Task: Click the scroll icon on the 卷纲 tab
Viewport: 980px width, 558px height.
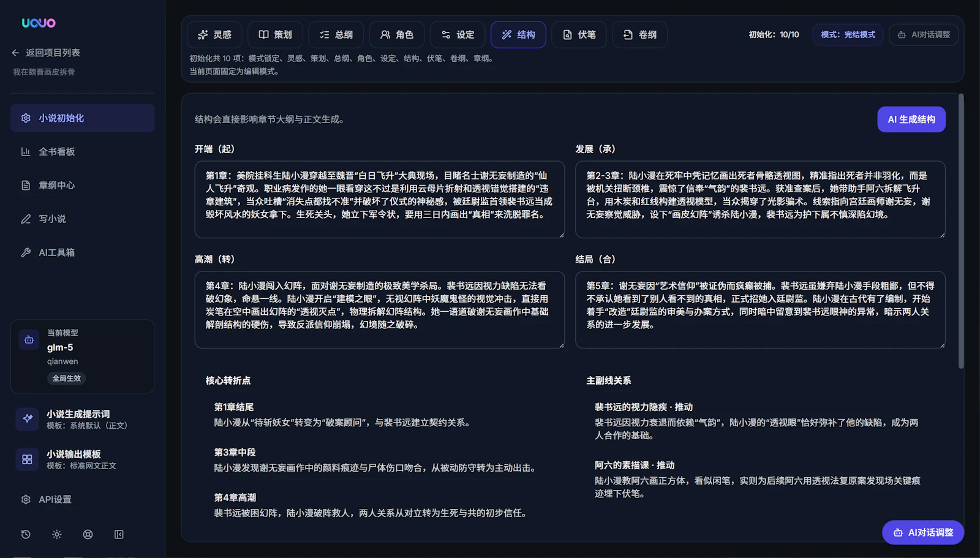Action: pos(628,35)
